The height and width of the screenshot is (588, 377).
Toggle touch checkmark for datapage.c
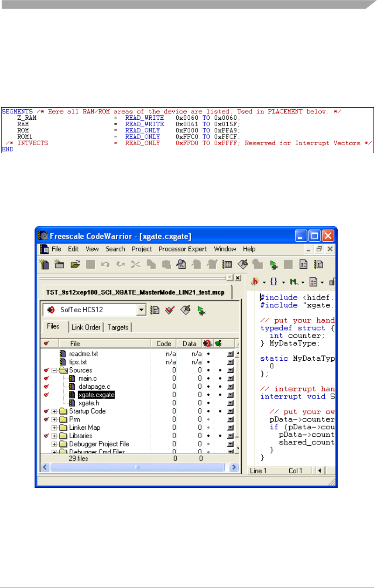(x=46, y=386)
